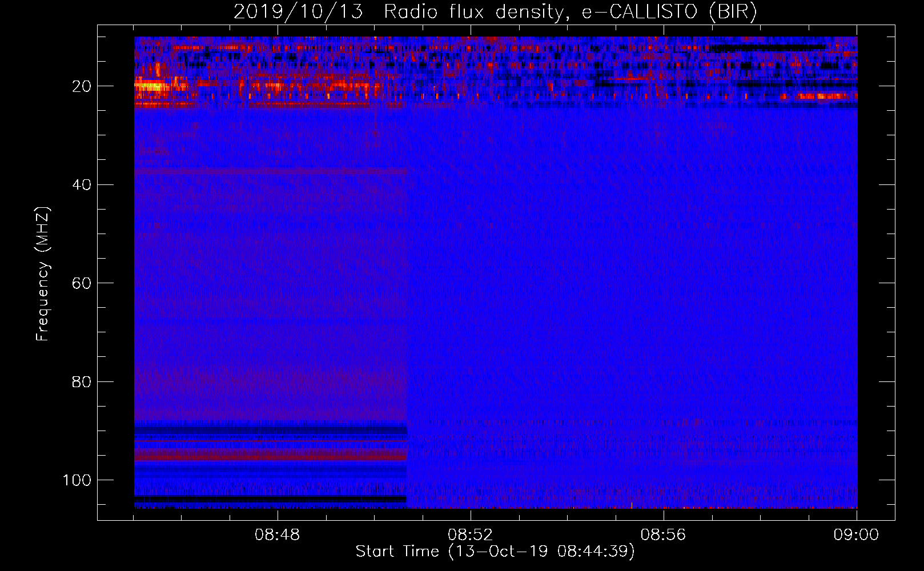The image size is (924, 571).
Task: Click the frequency tick label 100
Action: coord(77,480)
